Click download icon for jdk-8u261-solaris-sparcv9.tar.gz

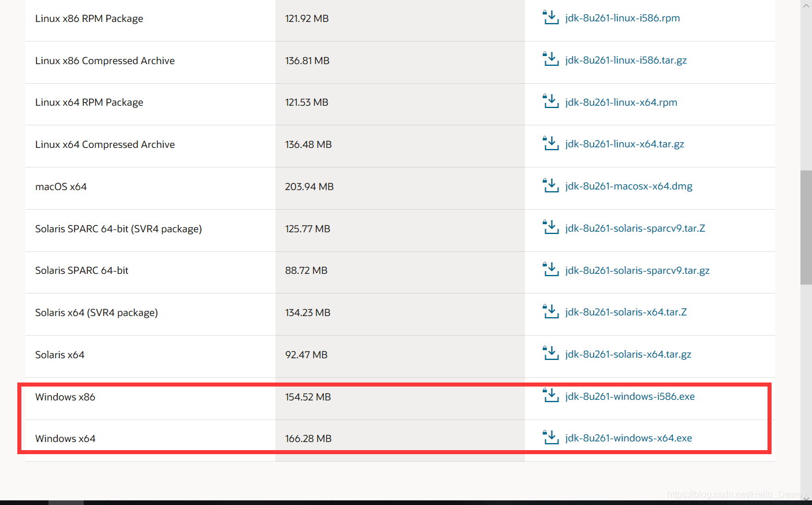click(x=551, y=270)
